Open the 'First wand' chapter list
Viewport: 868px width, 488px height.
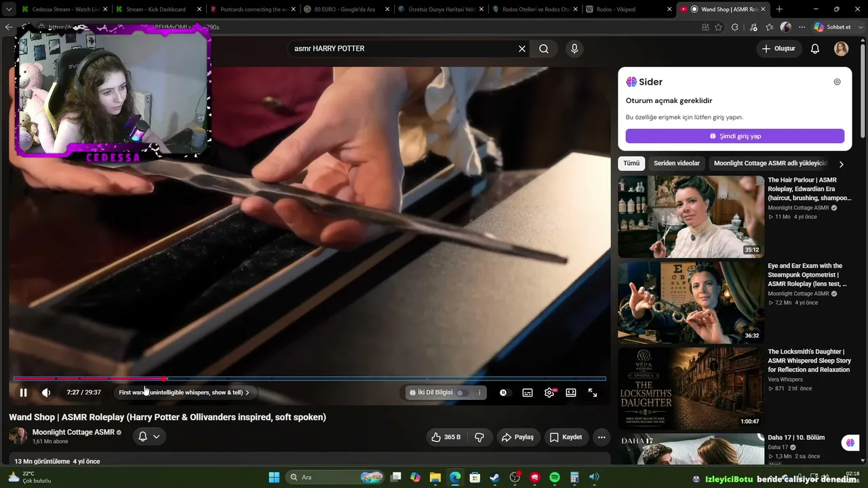click(184, 392)
